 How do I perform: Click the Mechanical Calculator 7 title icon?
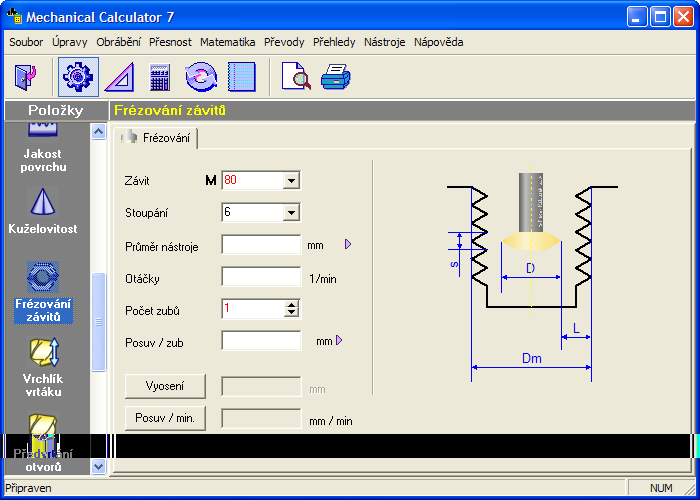coord(15,16)
